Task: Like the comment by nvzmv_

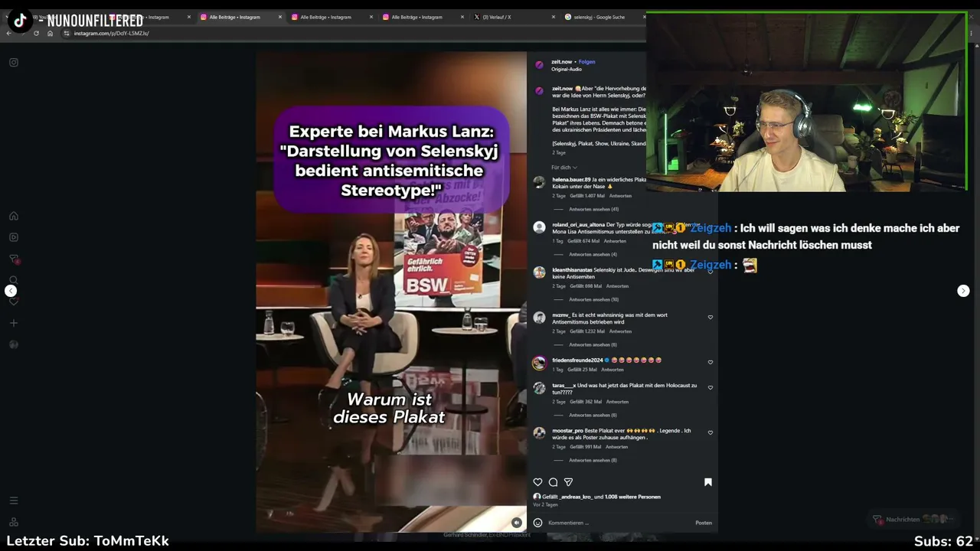Action: click(x=710, y=318)
